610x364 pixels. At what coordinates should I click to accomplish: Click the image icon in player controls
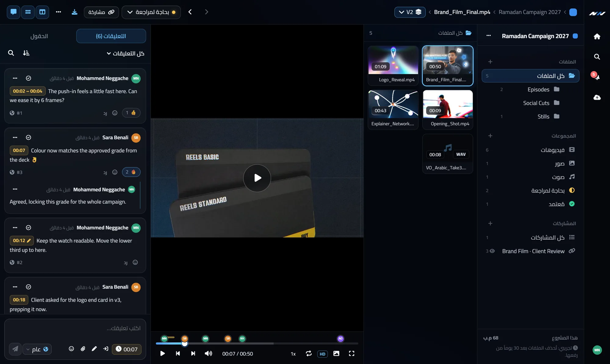coord(336,354)
